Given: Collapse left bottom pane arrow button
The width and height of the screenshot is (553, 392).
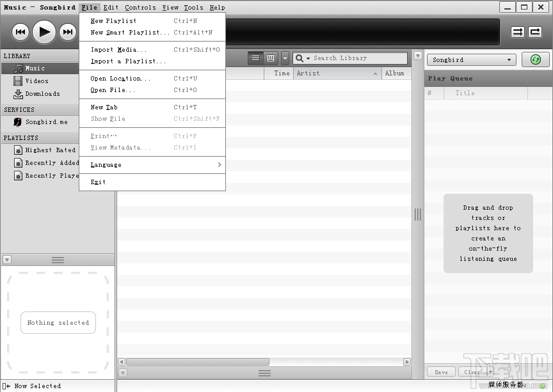Looking at the screenshot, I should pyautogui.click(x=6, y=260).
